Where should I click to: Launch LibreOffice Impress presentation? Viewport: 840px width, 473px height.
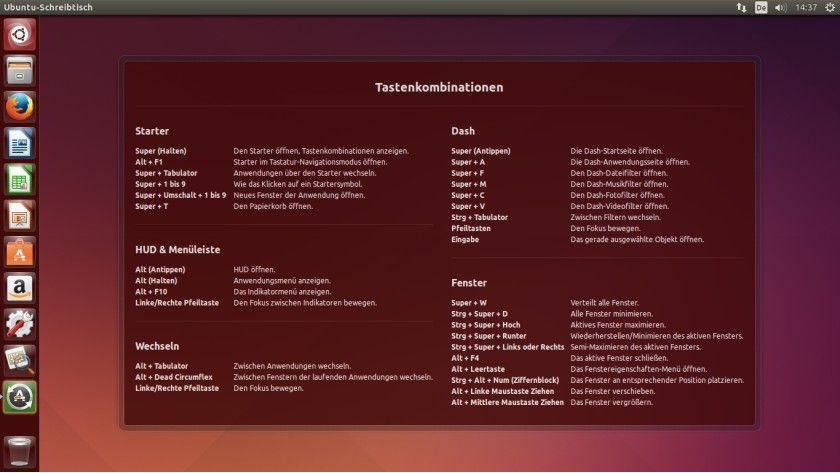point(20,215)
